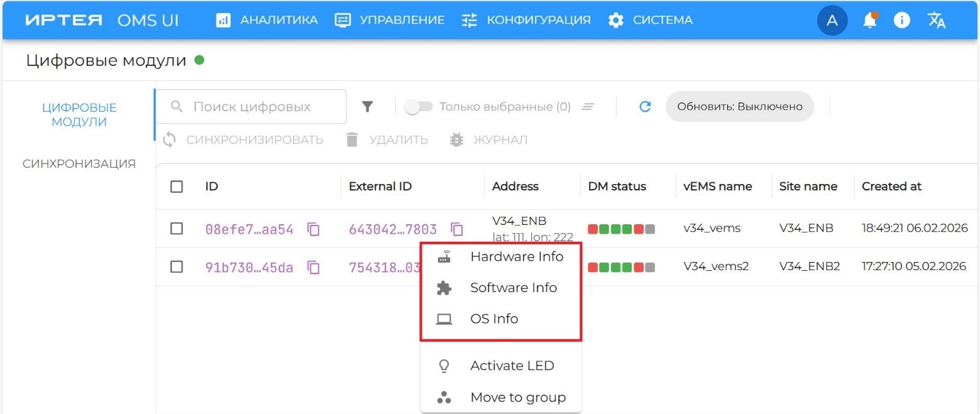The image size is (980, 414).
Task: Open the language switcher icon
Action: tap(936, 19)
